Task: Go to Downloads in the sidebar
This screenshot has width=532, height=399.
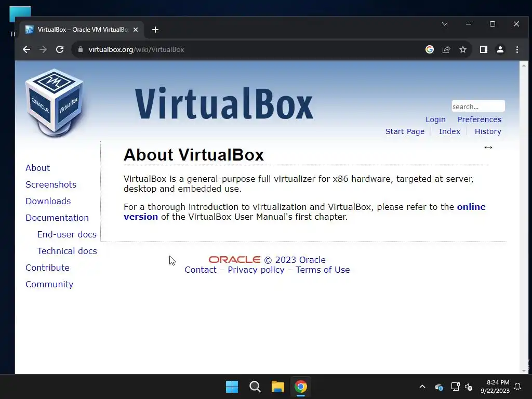Action: point(48,201)
